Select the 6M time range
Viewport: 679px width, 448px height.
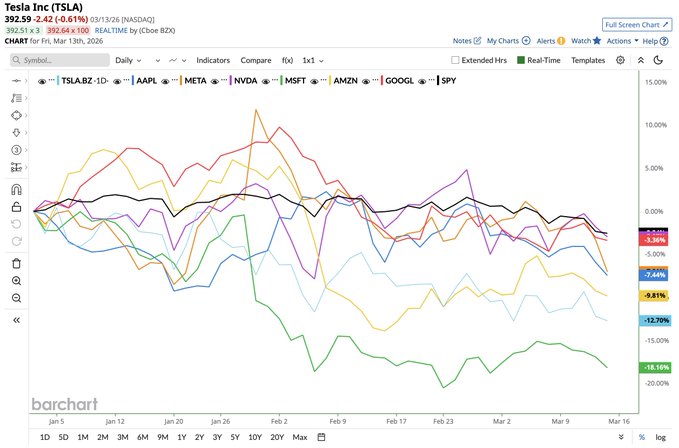point(141,437)
